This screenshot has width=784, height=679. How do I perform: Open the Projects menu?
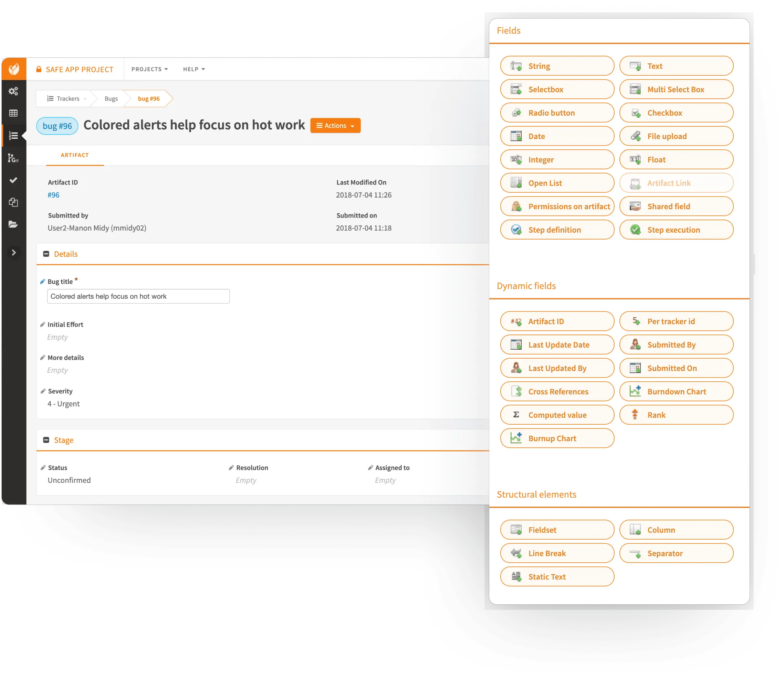[x=149, y=69]
